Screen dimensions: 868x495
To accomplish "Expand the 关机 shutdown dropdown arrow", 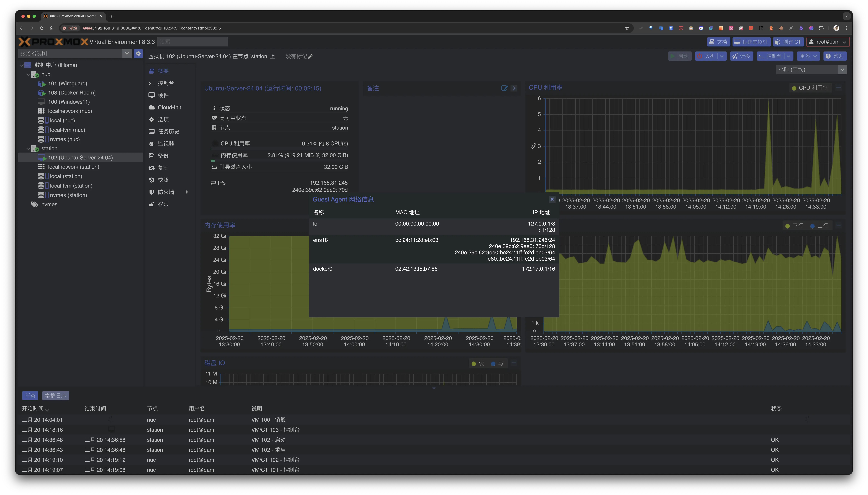I will pos(722,56).
